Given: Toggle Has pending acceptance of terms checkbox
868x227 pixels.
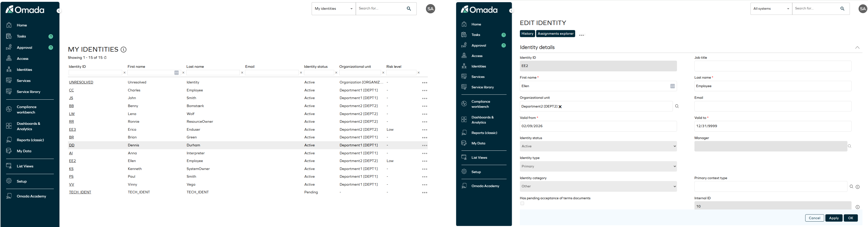Looking at the screenshot, I should [x=522, y=204].
